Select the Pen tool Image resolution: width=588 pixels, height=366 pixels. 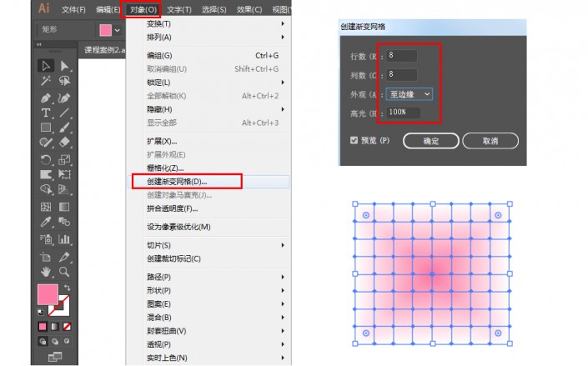[46, 98]
